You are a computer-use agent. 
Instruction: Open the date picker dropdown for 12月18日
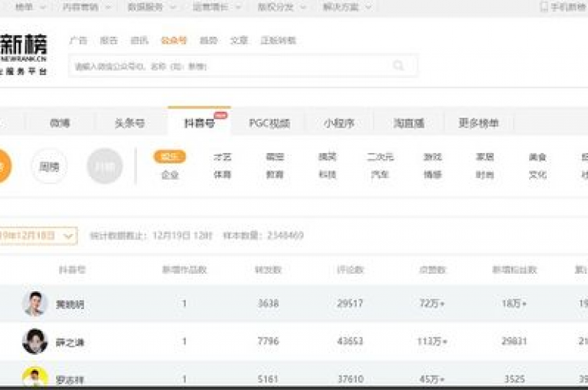(38, 236)
